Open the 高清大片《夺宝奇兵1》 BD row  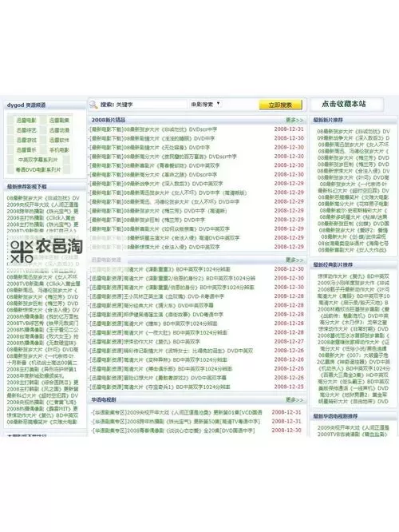click(160, 387)
